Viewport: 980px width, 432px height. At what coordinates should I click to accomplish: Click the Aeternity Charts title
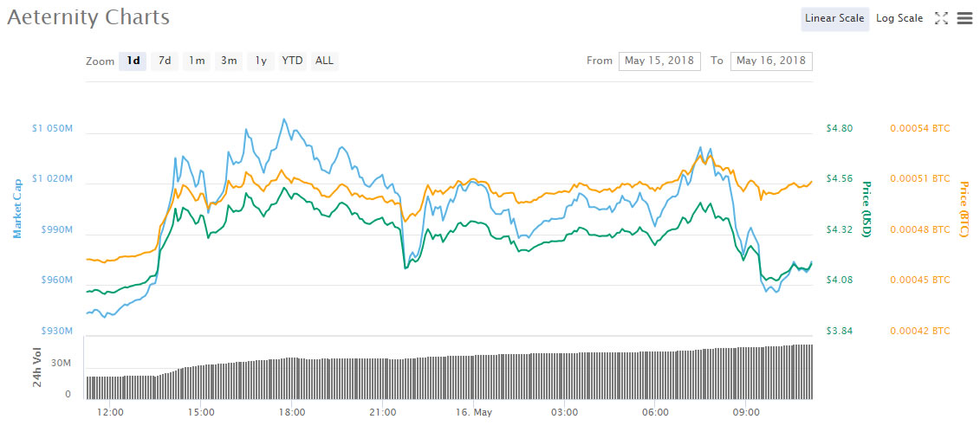click(x=88, y=17)
